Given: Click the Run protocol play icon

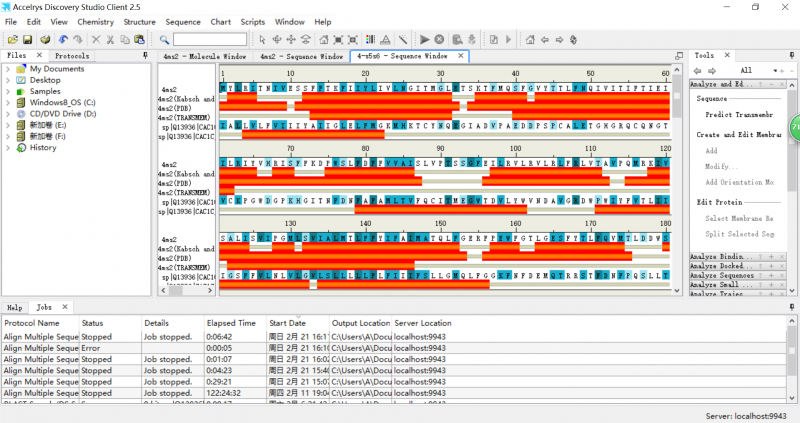Looking at the screenshot, I should pos(424,39).
